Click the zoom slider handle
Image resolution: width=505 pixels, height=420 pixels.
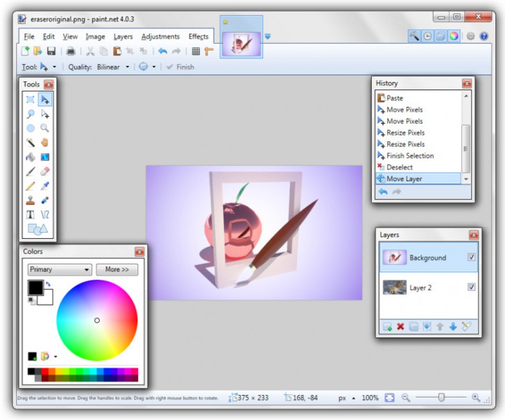(x=441, y=397)
